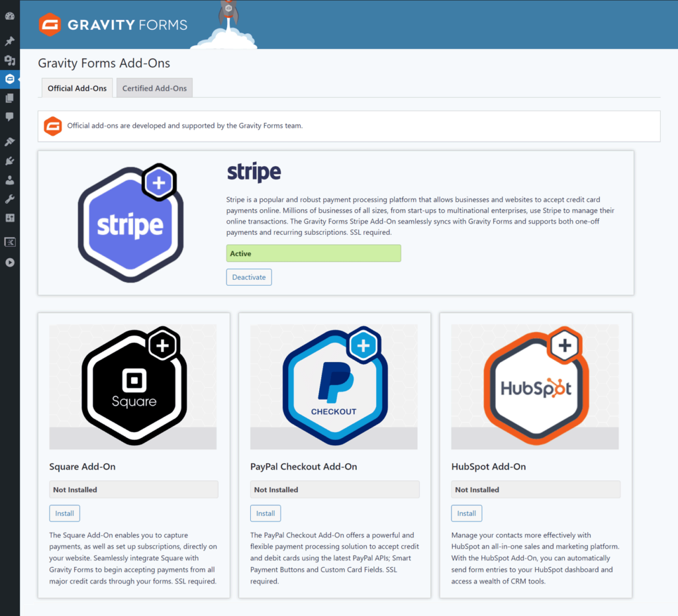
Task: Select the Stripe add-on hexagon logo
Action: coord(130,222)
